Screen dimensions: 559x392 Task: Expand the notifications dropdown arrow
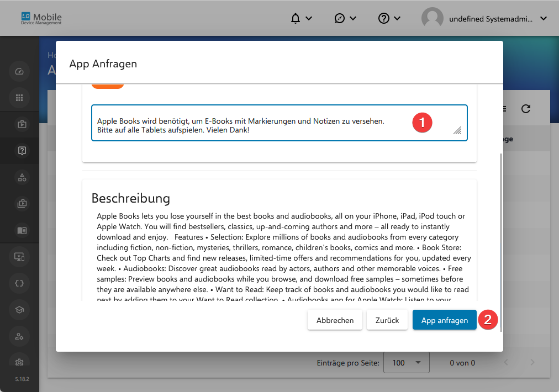coord(309,18)
